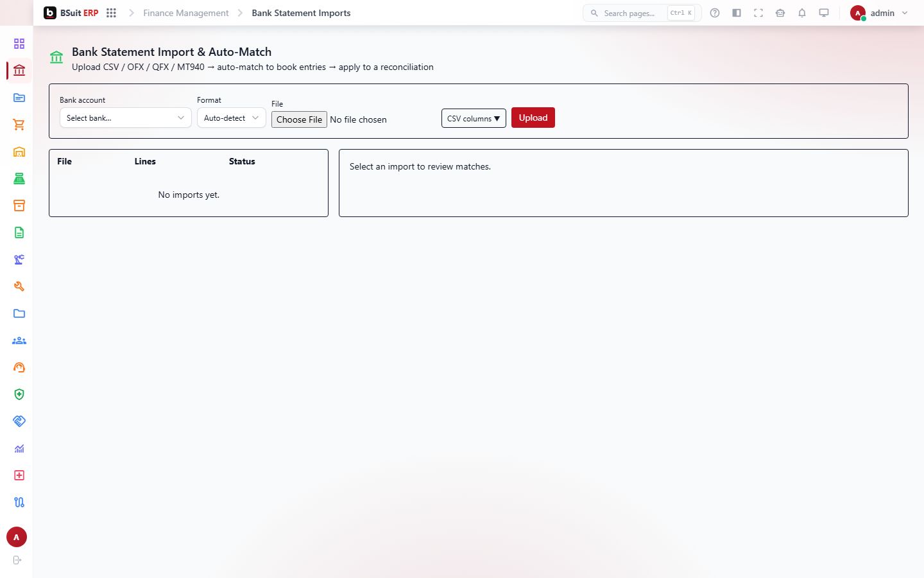Open the shopping cart sidebar module
This screenshot has height=578, width=924.
[x=19, y=125]
